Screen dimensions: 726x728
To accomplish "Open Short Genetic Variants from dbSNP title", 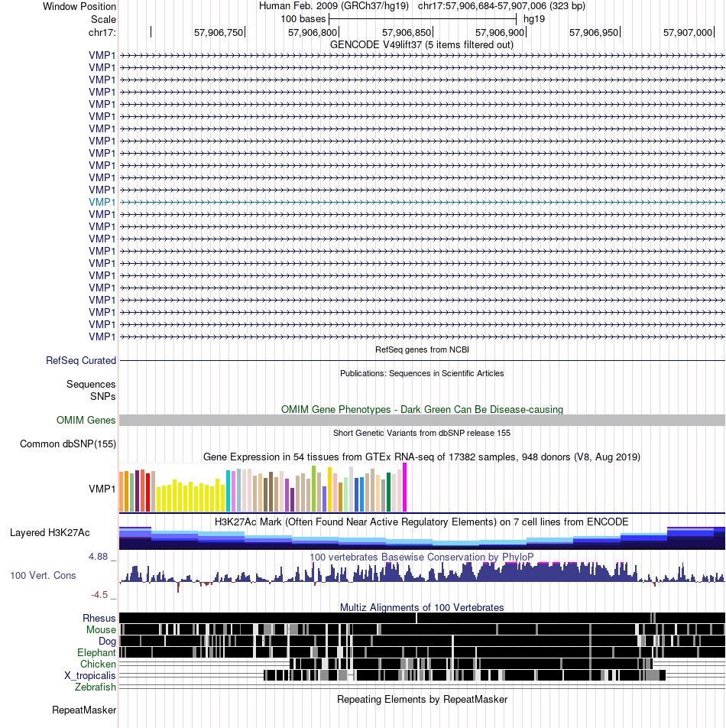I will (x=422, y=433).
